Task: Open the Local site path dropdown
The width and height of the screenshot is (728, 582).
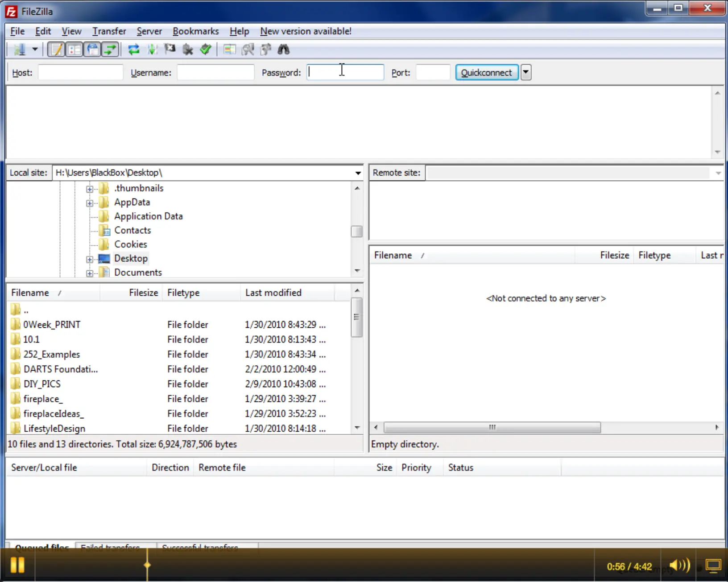Action: pos(358,173)
